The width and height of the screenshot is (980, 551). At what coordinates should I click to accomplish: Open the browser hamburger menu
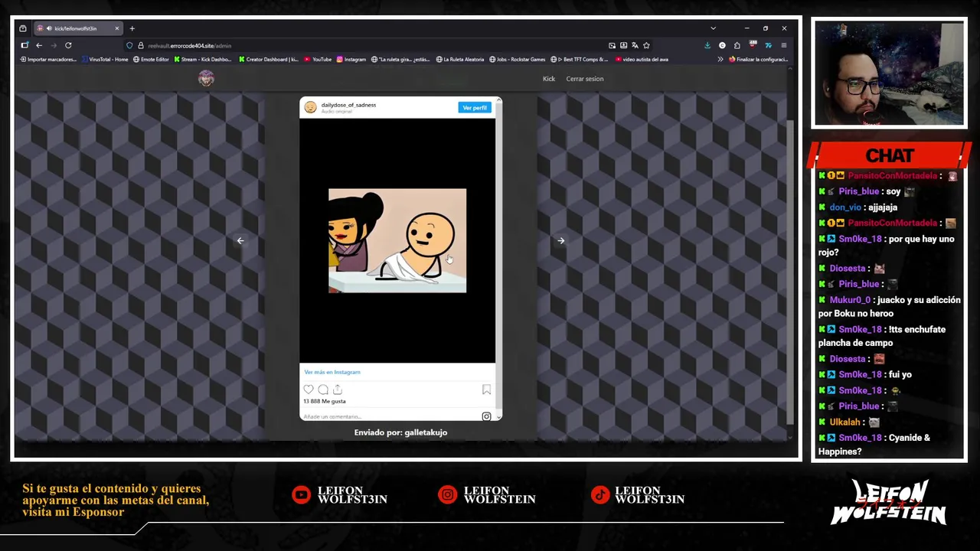point(783,45)
